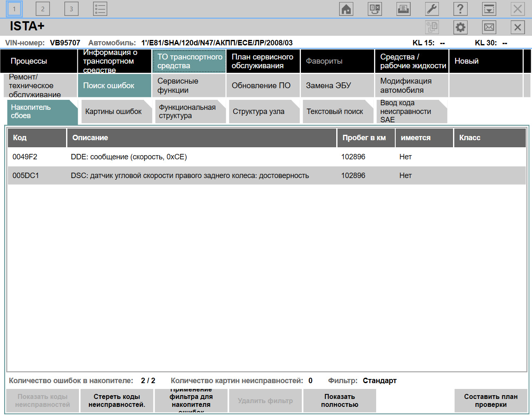This screenshot has width=532, height=416.
Task: Click Показать полностью button
Action: point(340,401)
